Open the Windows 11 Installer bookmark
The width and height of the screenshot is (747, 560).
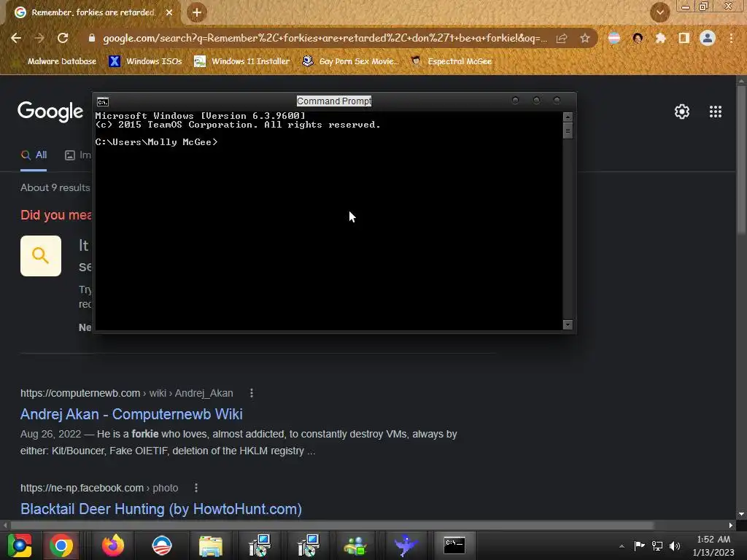242,61
